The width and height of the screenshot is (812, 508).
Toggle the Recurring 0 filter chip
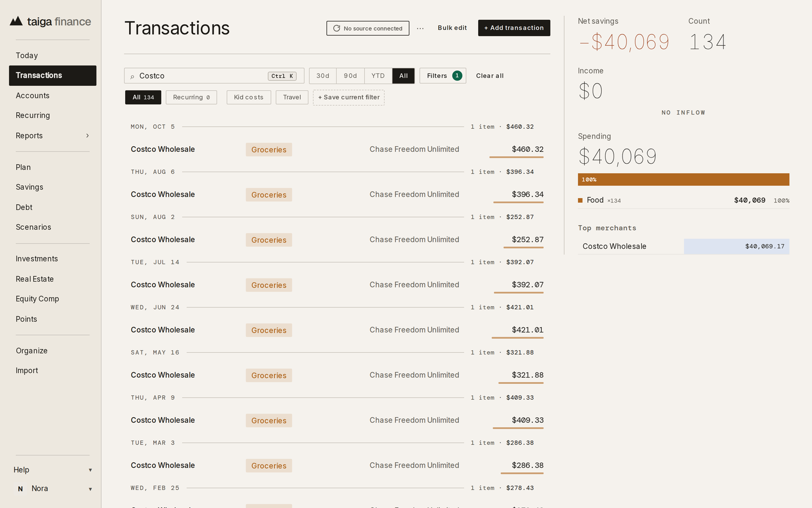click(x=191, y=97)
